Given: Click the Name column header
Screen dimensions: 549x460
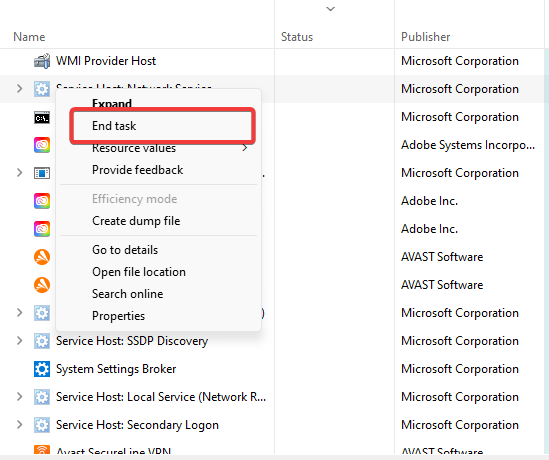Looking at the screenshot, I should [x=29, y=37].
